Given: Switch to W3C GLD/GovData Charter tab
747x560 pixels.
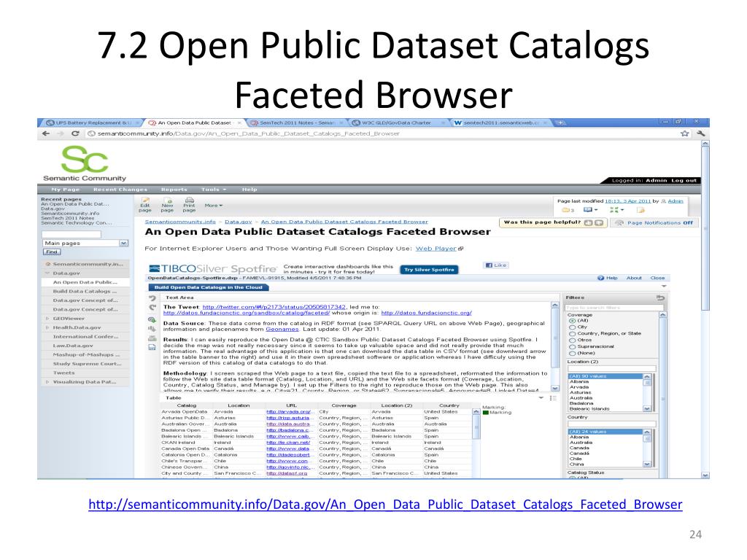Looking at the screenshot, I should coord(397,122).
